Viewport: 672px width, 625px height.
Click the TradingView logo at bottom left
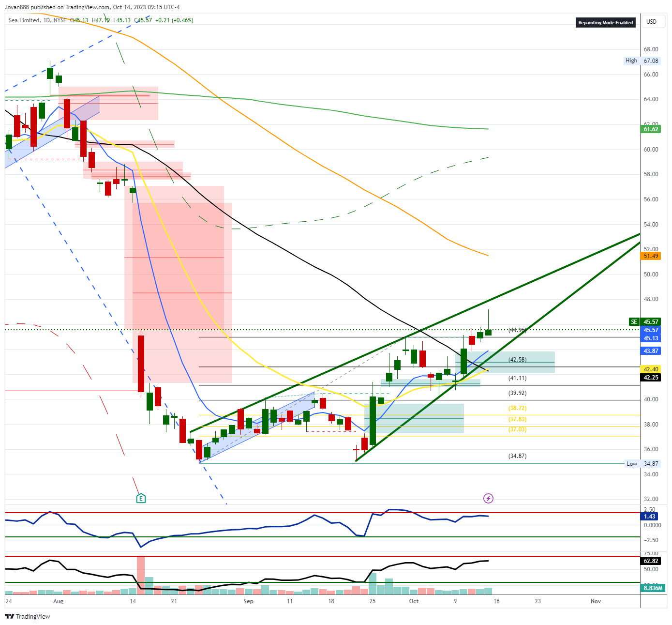(28, 616)
